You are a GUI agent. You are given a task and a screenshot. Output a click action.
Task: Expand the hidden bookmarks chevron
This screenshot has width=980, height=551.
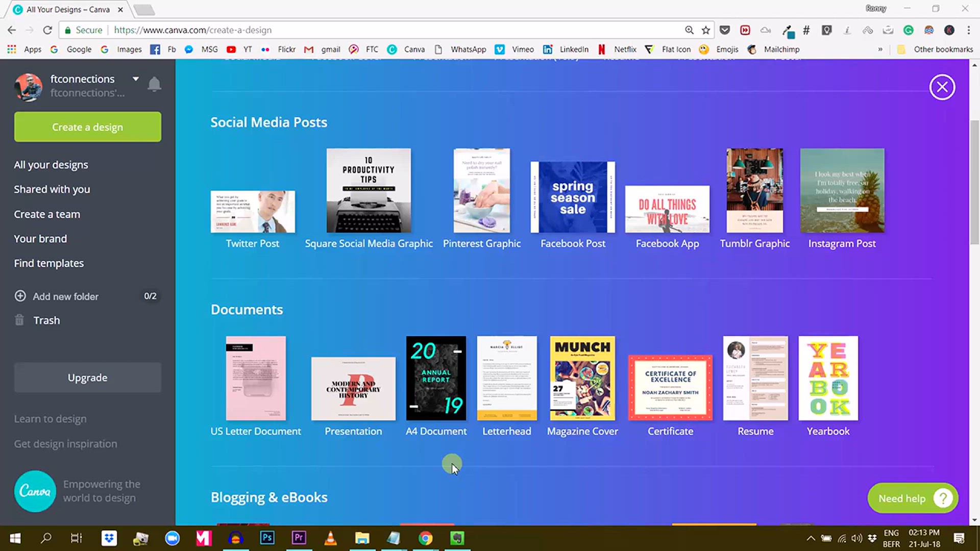click(x=880, y=49)
